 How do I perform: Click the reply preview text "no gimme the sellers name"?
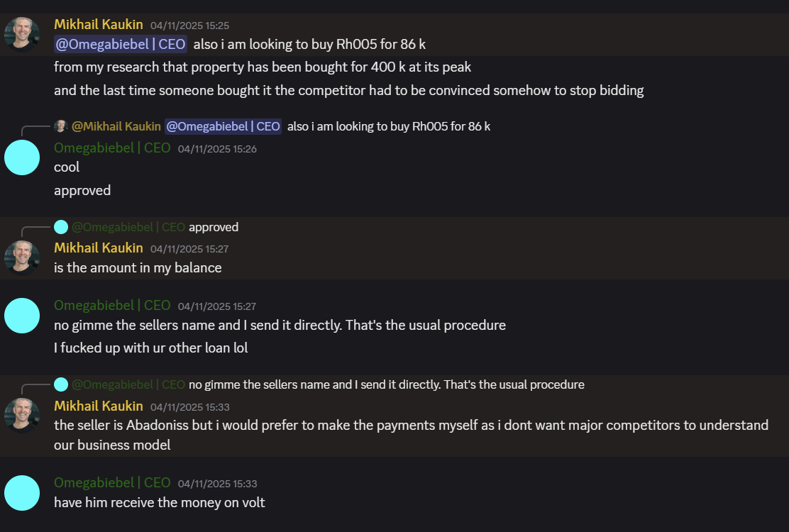[386, 384]
